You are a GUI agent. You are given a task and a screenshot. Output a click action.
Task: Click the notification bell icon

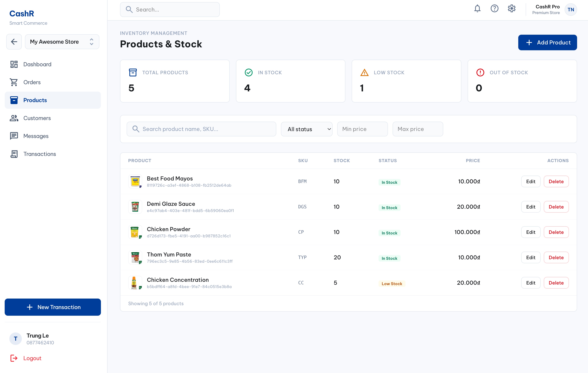point(477,9)
